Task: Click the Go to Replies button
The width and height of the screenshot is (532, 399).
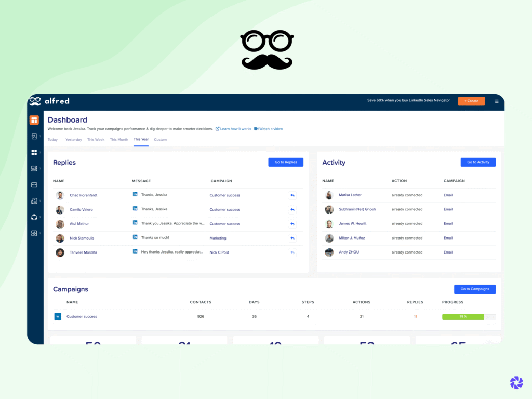Action: [285, 162]
